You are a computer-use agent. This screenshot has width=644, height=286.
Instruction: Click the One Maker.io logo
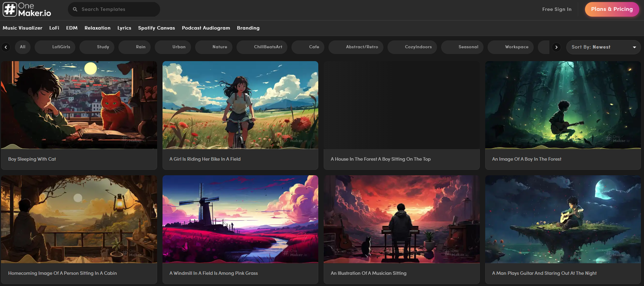[x=27, y=10]
